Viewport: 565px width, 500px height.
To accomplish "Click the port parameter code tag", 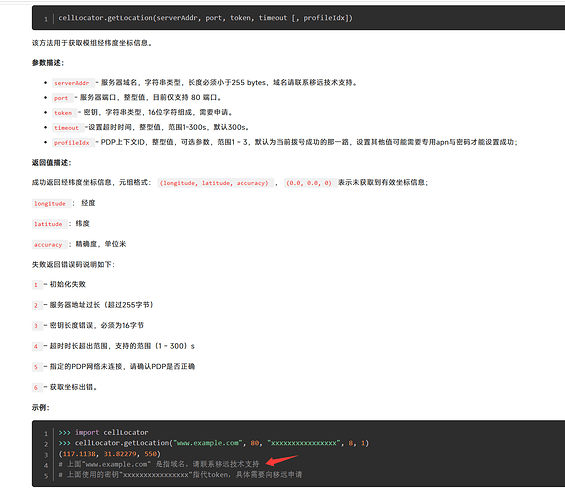I will tap(62, 98).
